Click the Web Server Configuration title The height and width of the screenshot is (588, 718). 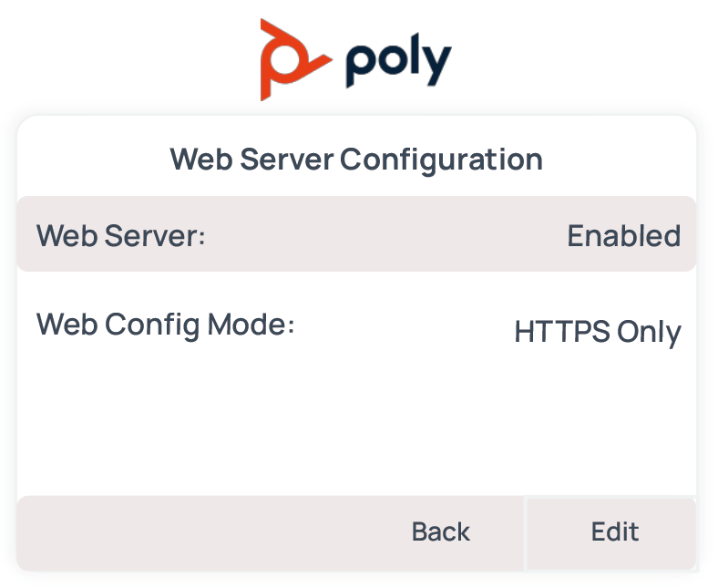pyautogui.click(x=356, y=159)
